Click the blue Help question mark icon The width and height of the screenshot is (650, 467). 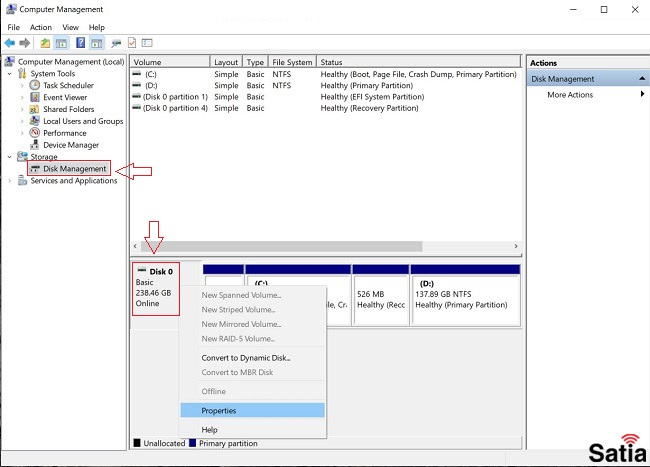(80, 42)
